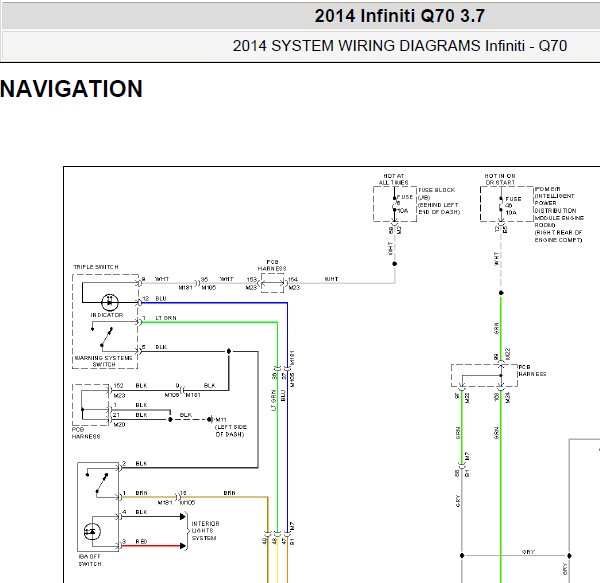Click the BLU label at triple switch pin 12

161,299
